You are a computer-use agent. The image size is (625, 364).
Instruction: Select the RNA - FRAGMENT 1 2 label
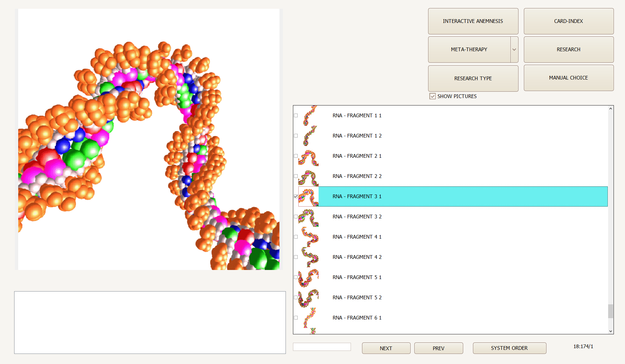pyautogui.click(x=357, y=136)
